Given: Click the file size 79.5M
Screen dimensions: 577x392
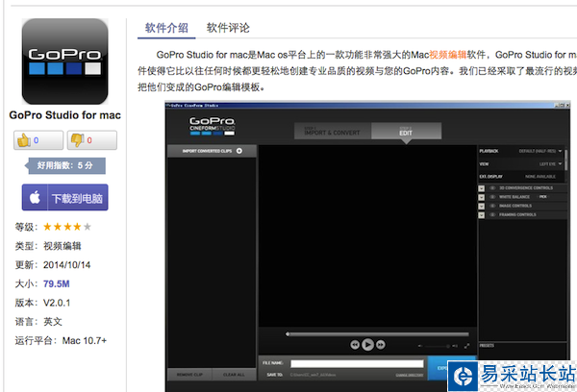Looking at the screenshot, I should (57, 283).
